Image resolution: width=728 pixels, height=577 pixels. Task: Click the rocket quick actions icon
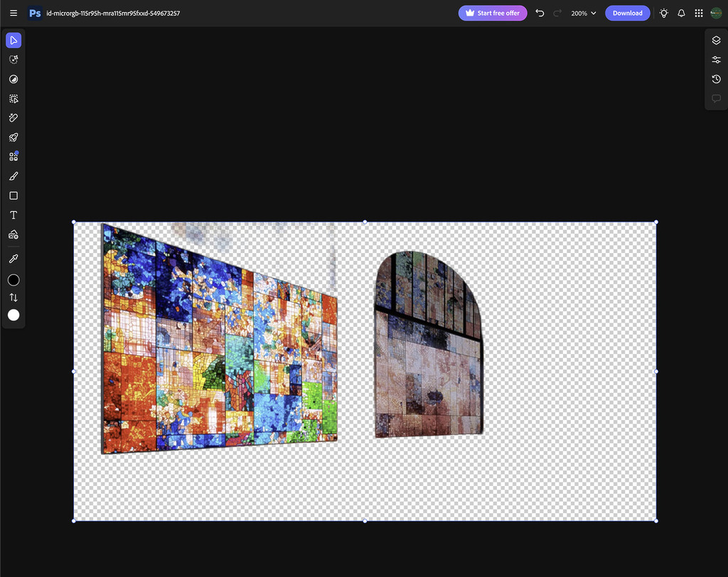(x=14, y=137)
